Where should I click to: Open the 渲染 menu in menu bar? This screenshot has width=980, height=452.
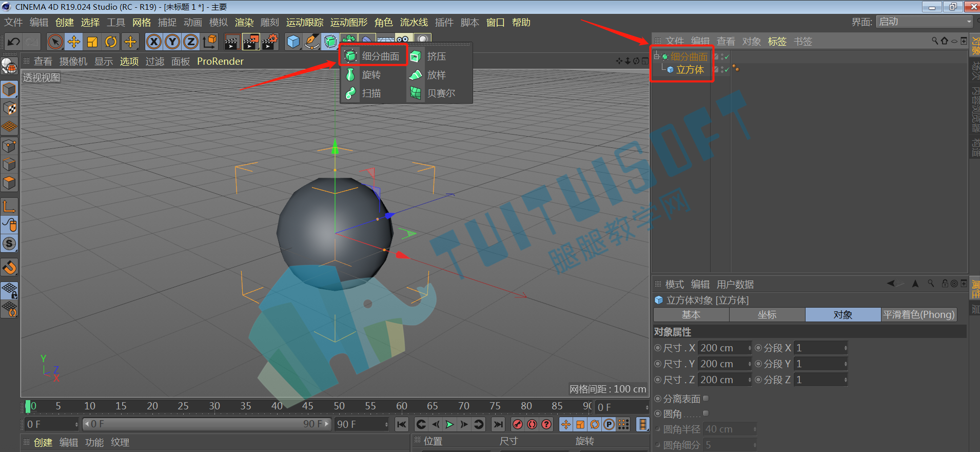coord(244,23)
